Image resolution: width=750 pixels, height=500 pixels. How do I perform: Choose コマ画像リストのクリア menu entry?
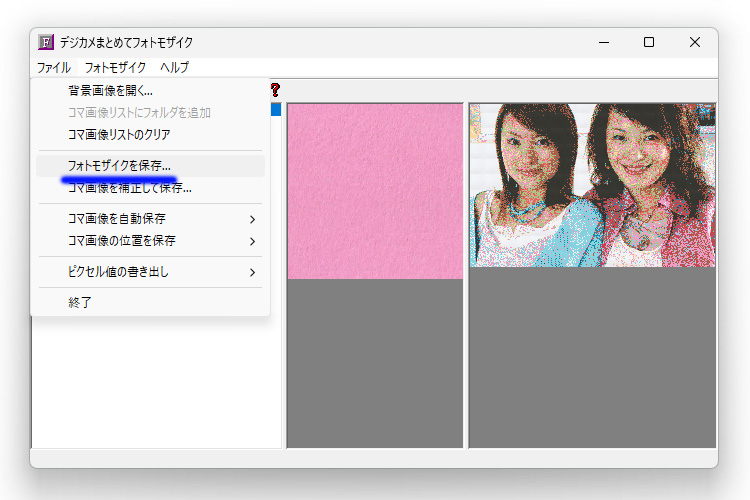(118, 135)
